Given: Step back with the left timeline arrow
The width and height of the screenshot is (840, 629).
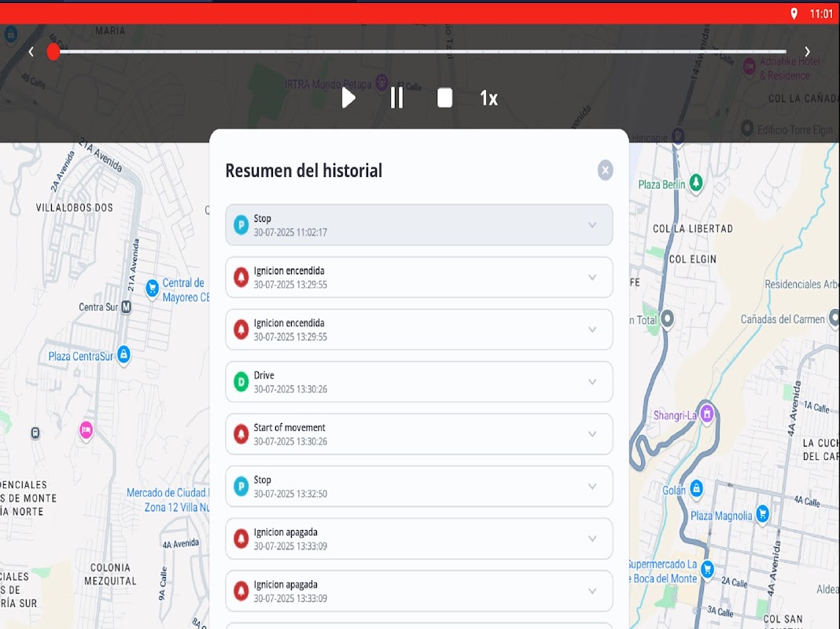Looking at the screenshot, I should tap(31, 52).
